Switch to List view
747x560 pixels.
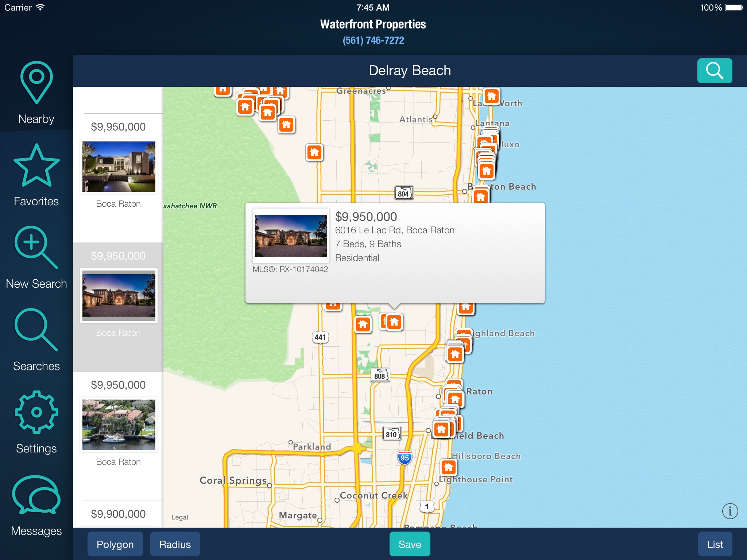coord(715,544)
